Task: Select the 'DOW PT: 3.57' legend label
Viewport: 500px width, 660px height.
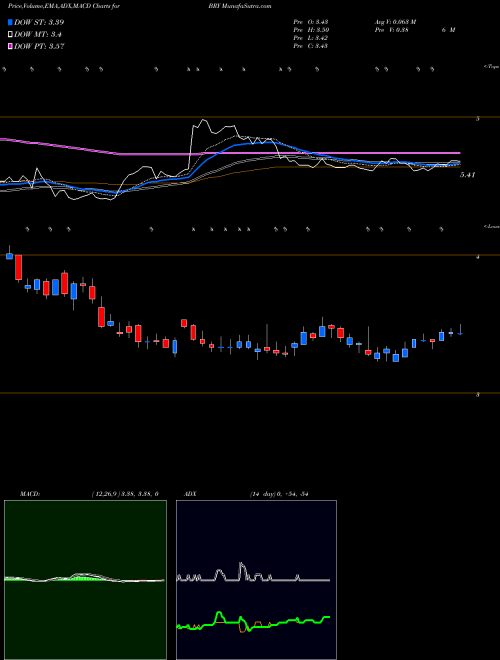Action: 39,47
